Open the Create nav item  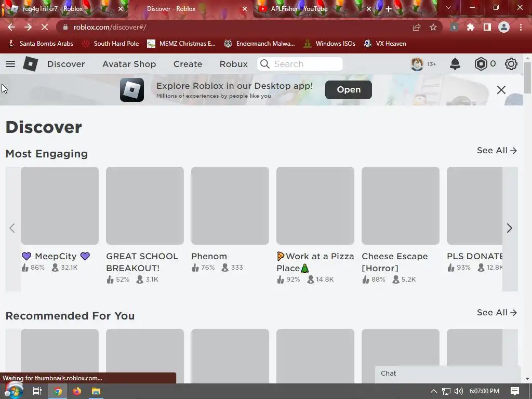coord(188,64)
